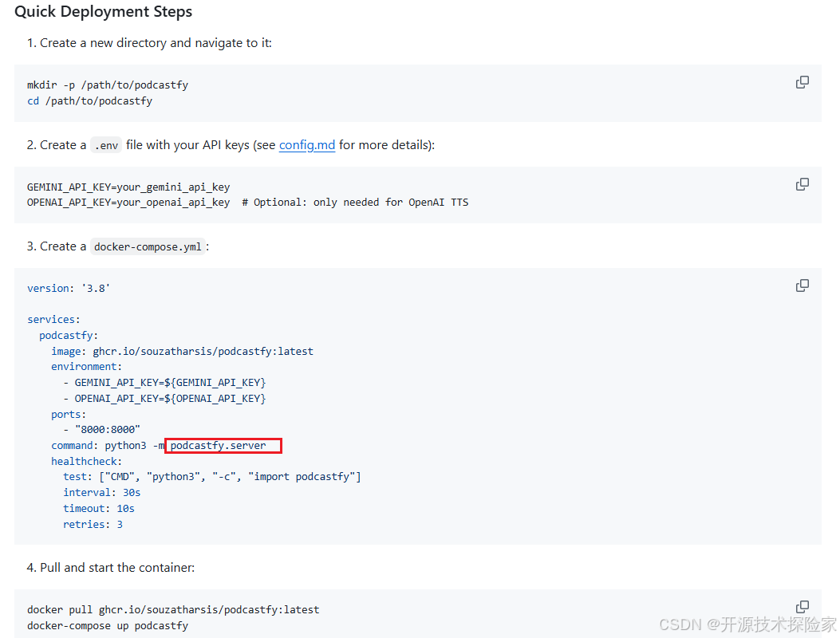Click 'podcastfy.server' in the command line

click(218, 446)
